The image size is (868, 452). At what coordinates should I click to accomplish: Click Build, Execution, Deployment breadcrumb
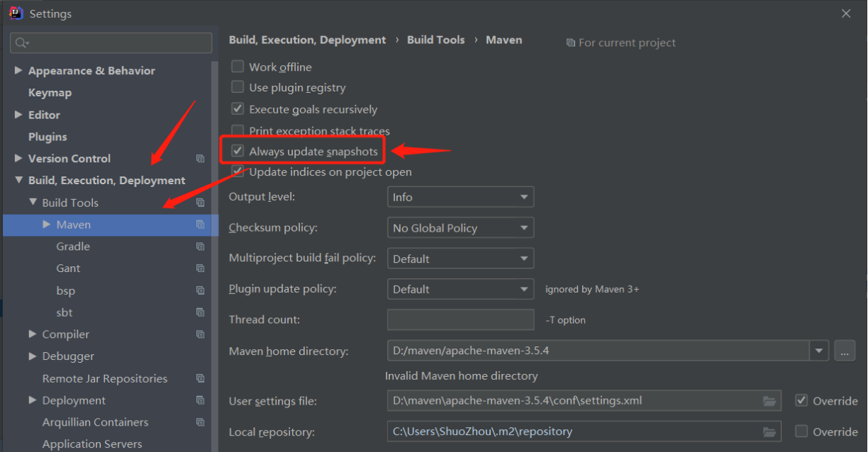click(x=308, y=40)
